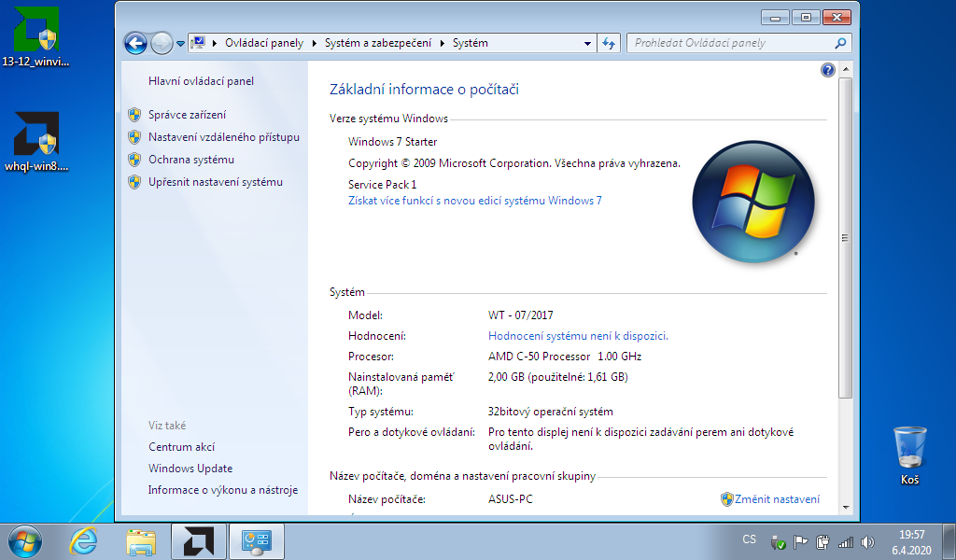
Task: Open Centrum akcí
Action: (x=182, y=447)
